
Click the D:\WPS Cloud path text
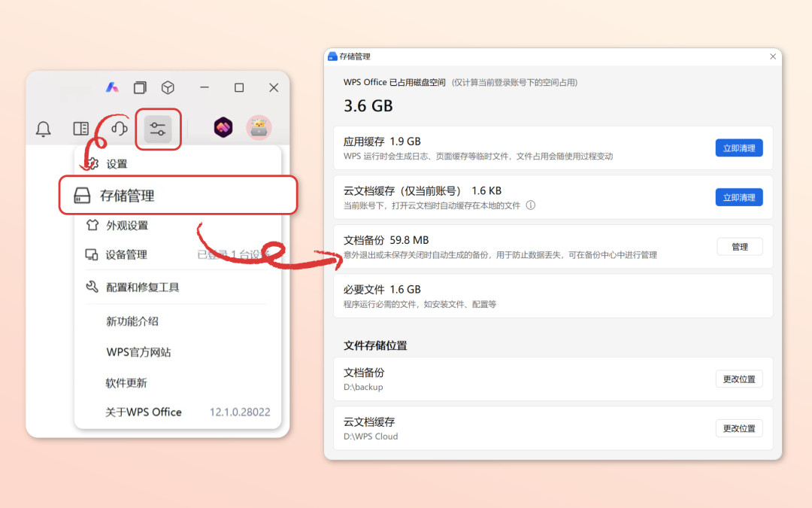coord(371,437)
